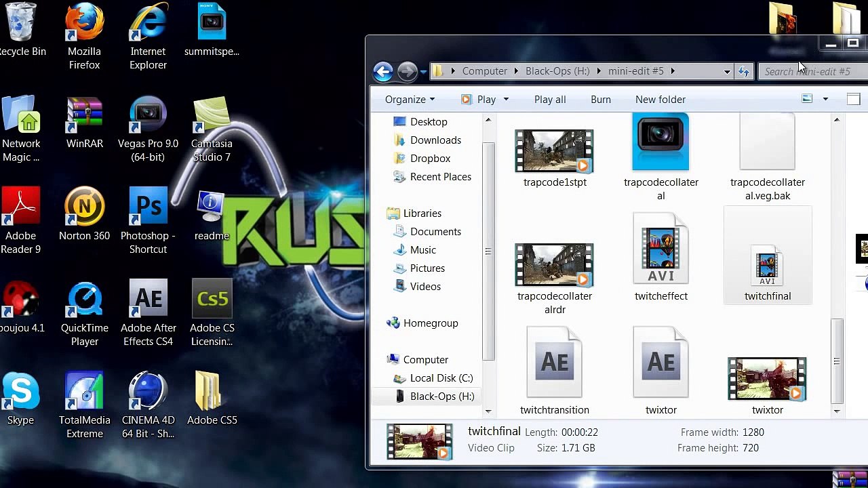Launch WinRAR from the desktop
The width and height of the screenshot is (868, 488).
tap(84, 122)
